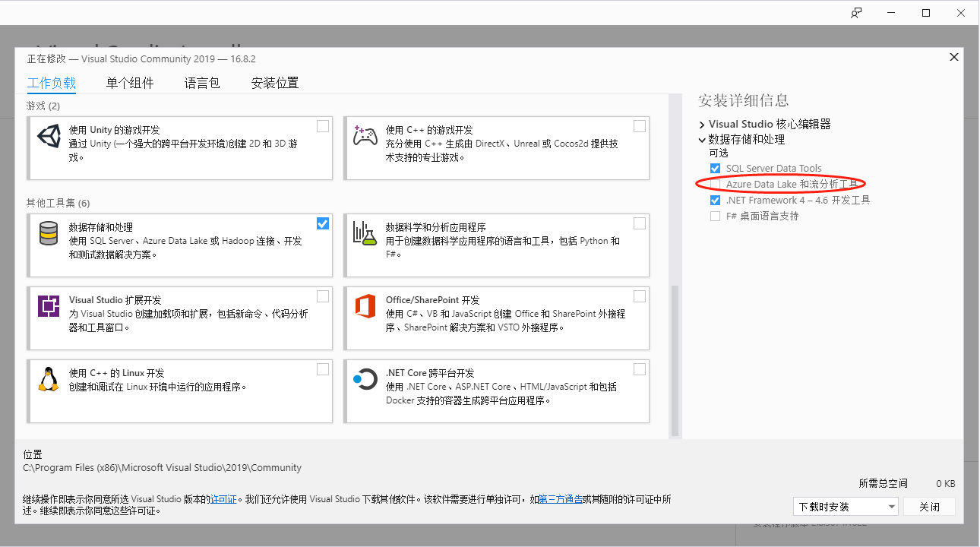The height and width of the screenshot is (547, 980).
Task: Open the 第三方通告 link
Action: point(561,499)
